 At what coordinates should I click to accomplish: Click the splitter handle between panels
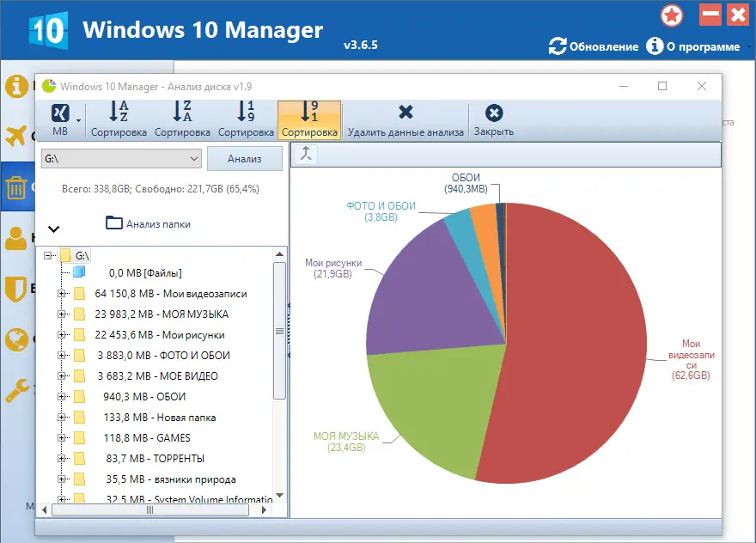289,330
